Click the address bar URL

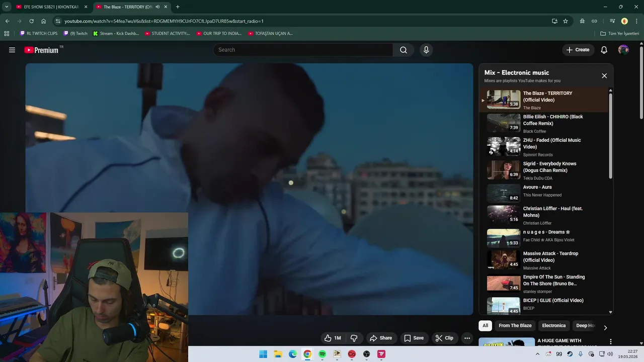pos(164,21)
